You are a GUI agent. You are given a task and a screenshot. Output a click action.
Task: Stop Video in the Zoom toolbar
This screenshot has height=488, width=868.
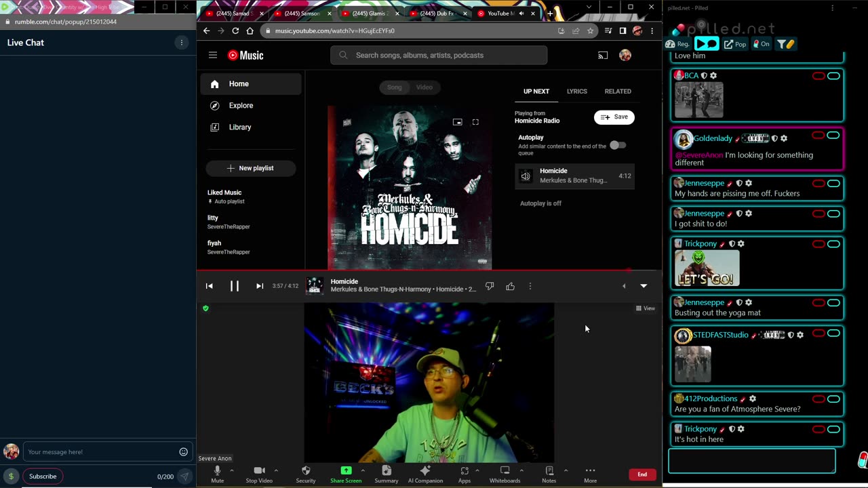point(259,474)
